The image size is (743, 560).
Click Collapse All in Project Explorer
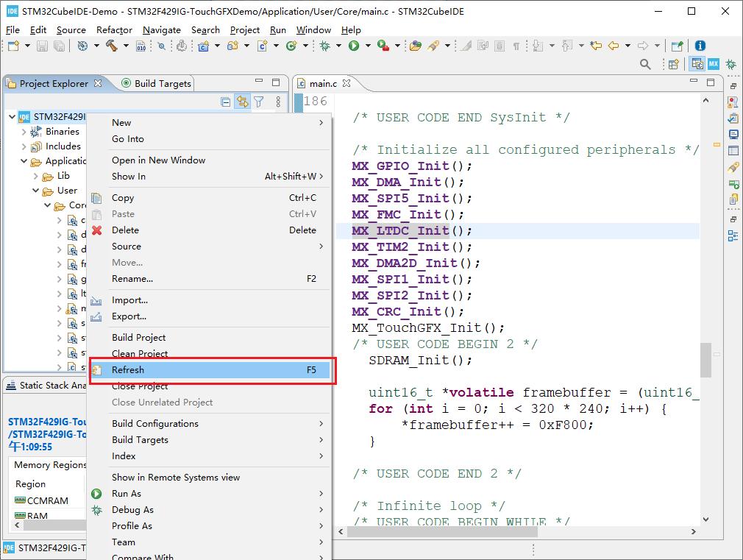[226, 102]
